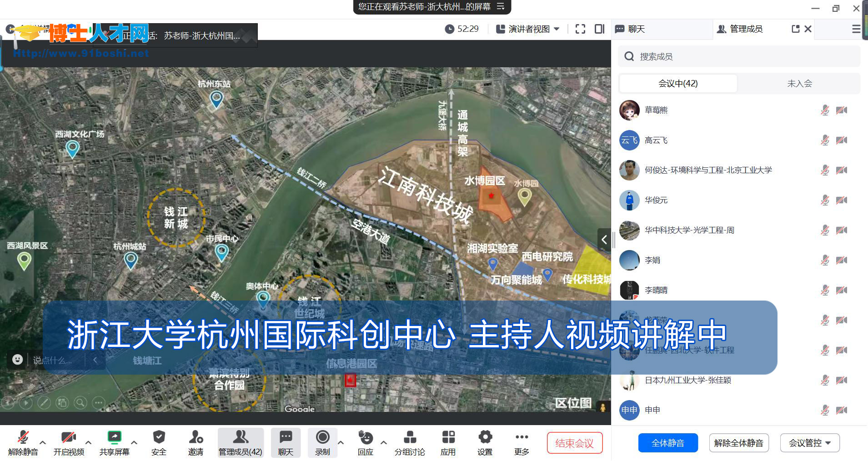Open the hamburger menu in the right panel
Viewport: 868px width, 461px height.
(x=856, y=29)
